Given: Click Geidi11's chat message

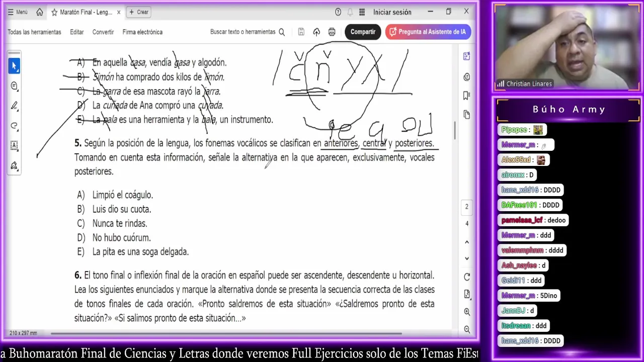Looking at the screenshot, I should point(522,281).
